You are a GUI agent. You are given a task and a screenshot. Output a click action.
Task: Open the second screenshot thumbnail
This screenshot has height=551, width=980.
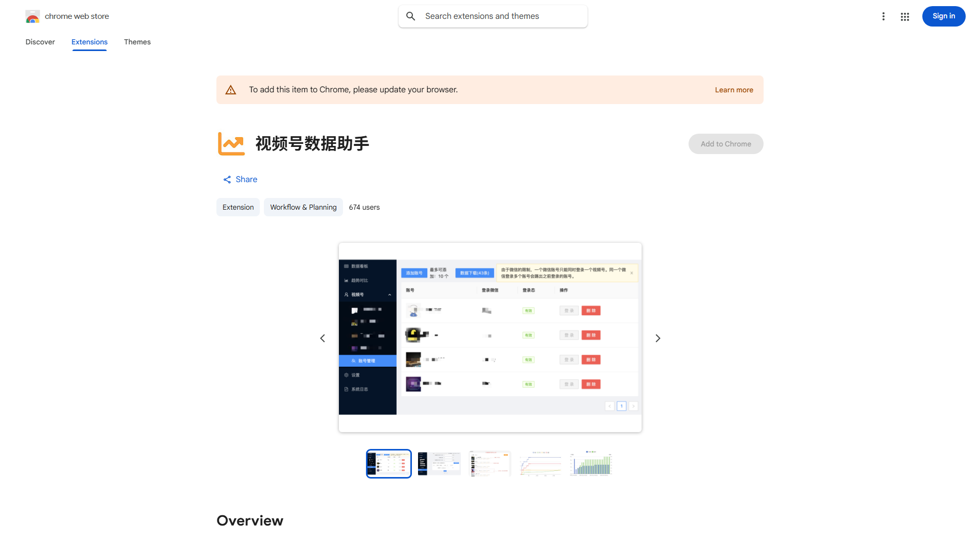click(438, 463)
